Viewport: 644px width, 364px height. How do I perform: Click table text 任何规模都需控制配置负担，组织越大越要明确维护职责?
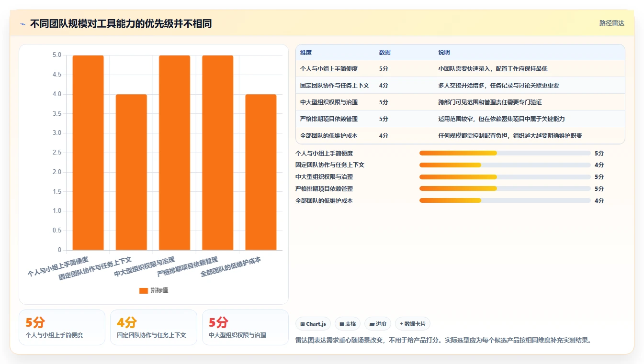[x=510, y=136]
